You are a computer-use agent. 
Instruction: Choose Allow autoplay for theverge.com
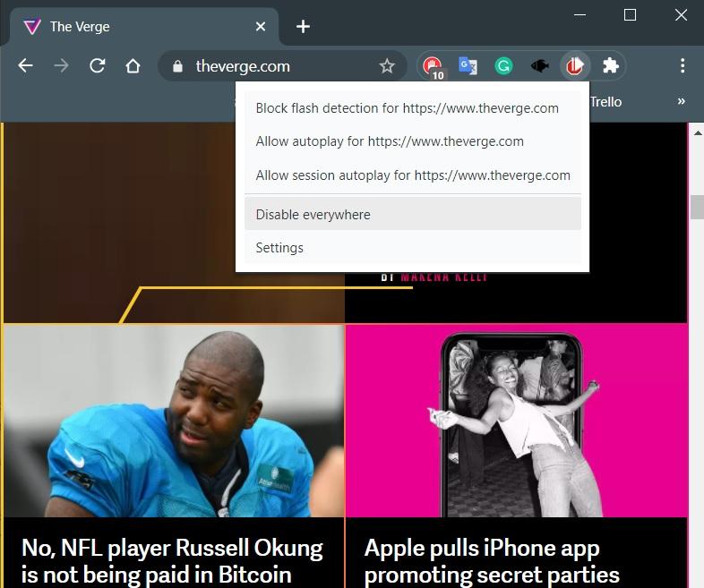[x=413, y=141]
